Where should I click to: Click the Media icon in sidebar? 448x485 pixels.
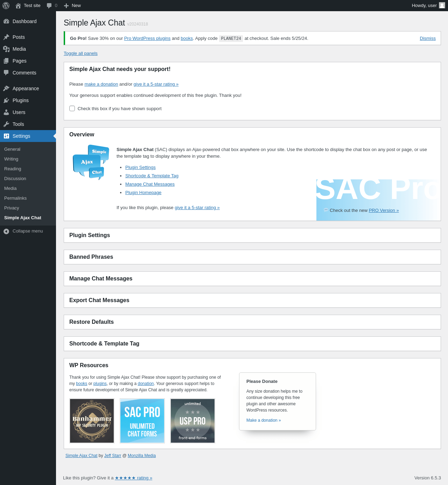click(6, 49)
